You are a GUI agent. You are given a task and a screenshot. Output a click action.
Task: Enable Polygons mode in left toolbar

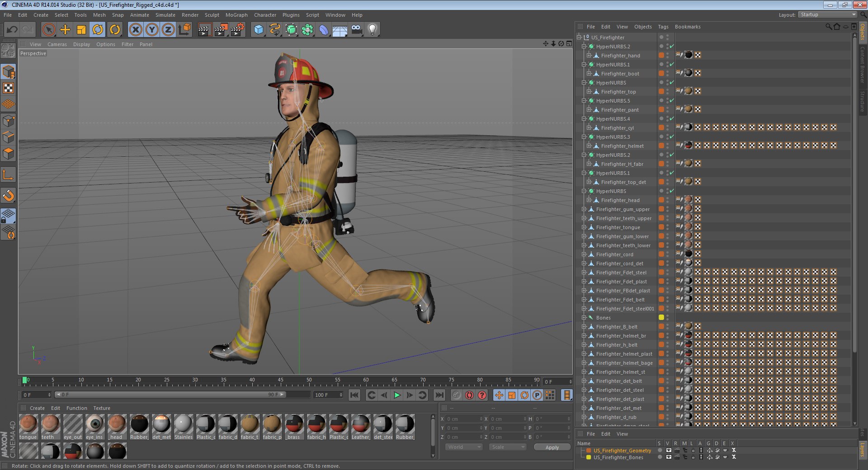pyautogui.click(x=9, y=153)
